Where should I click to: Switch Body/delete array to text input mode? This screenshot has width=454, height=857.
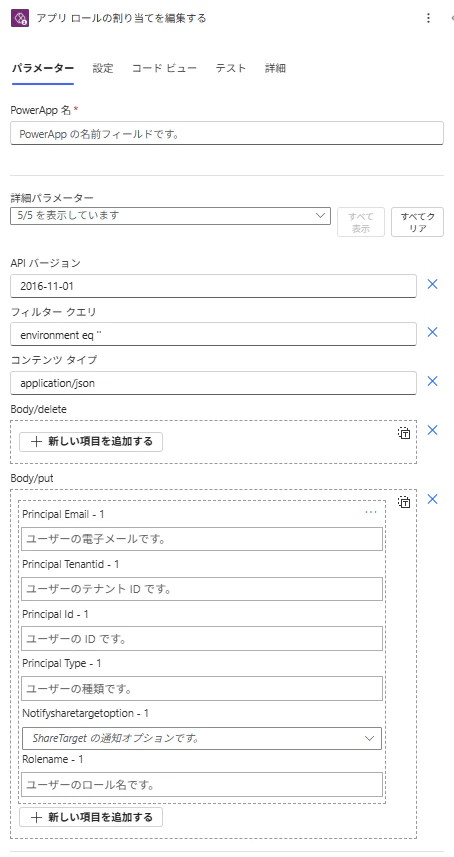pos(404,433)
